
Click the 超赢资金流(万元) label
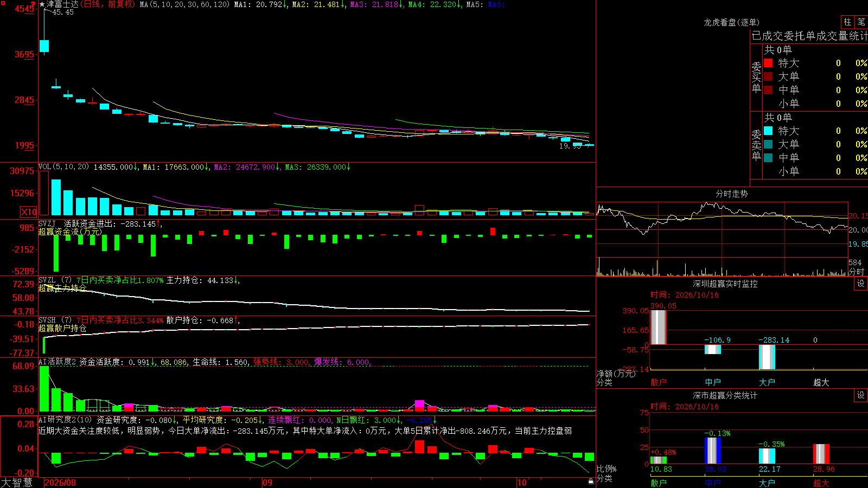[x=70, y=232]
